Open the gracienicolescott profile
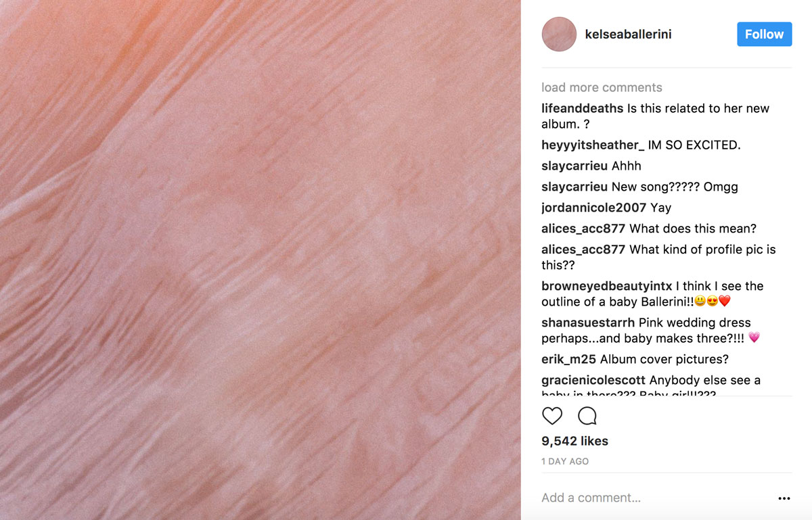 [593, 380]
